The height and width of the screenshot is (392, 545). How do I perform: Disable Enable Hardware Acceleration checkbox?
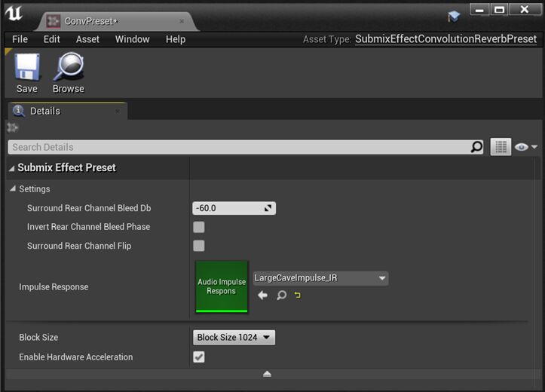click(x=199, y=357)
